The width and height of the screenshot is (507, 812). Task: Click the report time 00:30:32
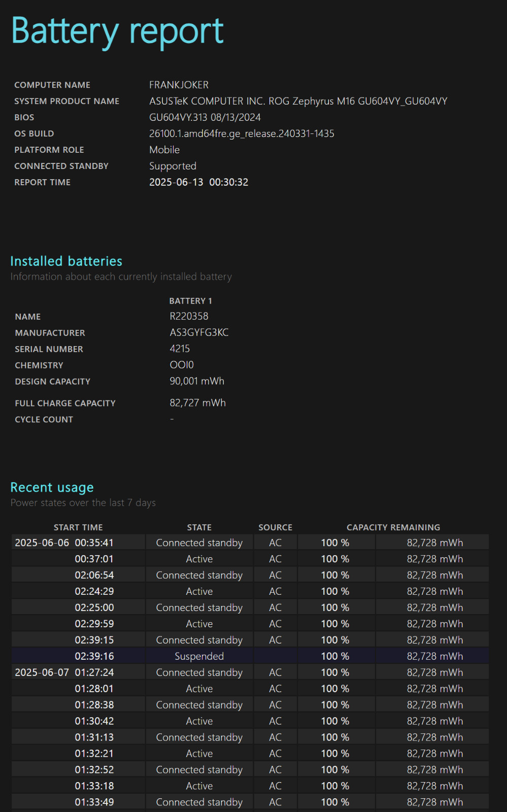[x=228, y=182]
